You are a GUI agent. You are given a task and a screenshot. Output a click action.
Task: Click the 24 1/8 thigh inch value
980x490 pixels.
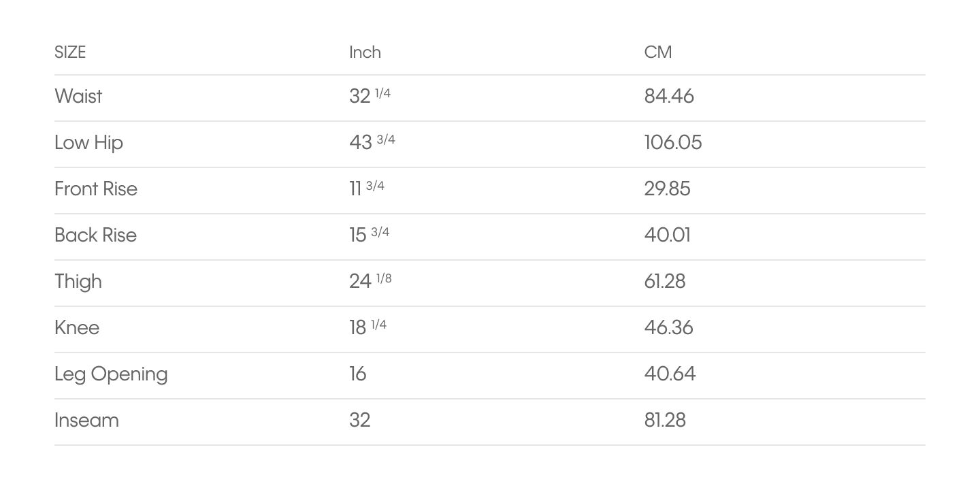[x=370, y=281]
